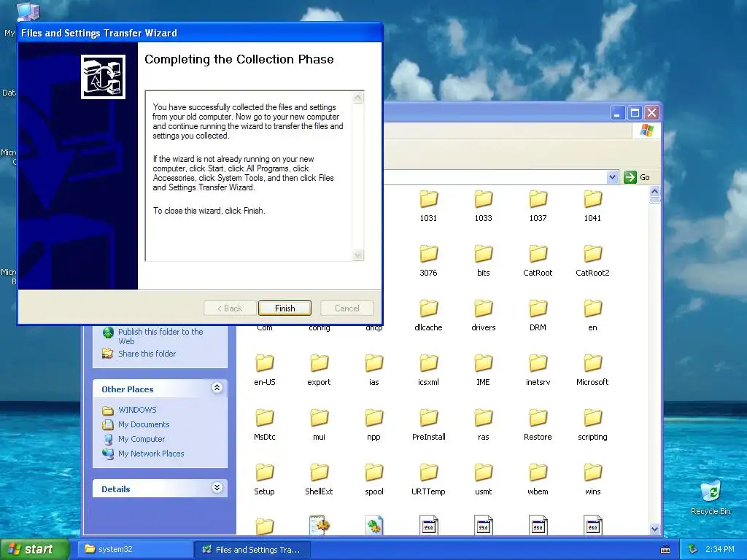The height and width of the screenshot is (560, 747).
Task: Open the 1031 folder in system32 window
Action: (428, 199)
